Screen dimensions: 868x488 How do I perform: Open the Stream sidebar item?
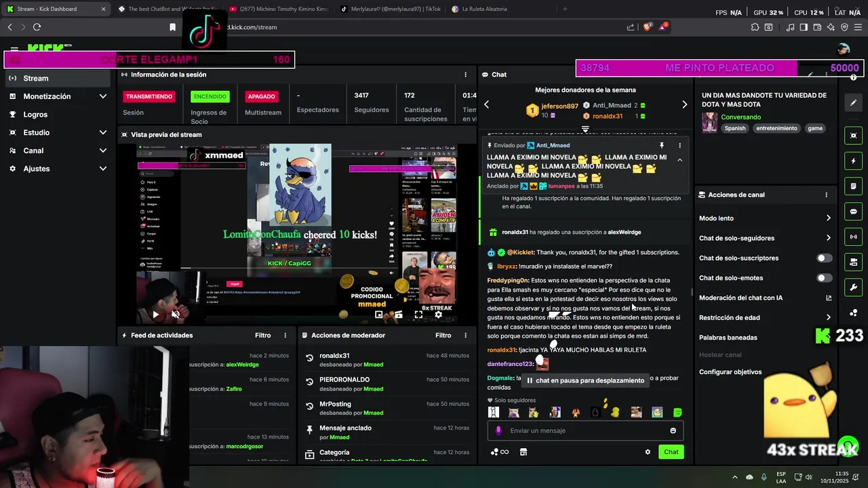click(x=58, y=78)
